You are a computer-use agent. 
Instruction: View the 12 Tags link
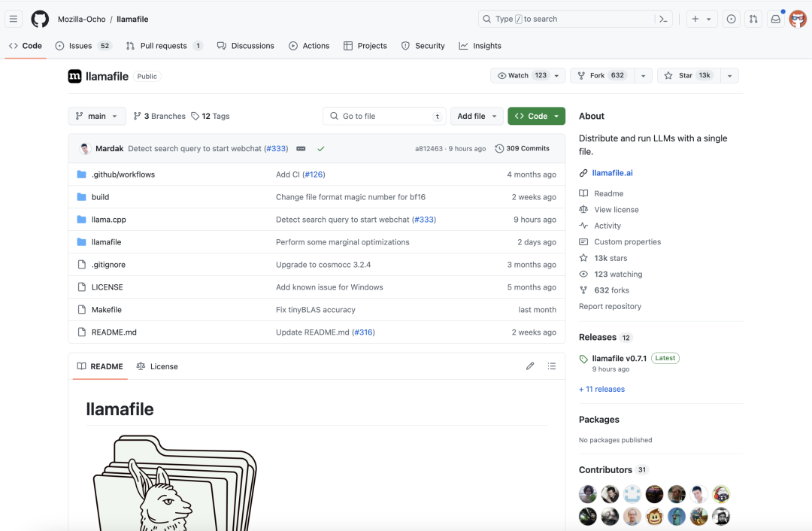coord(211,116)
